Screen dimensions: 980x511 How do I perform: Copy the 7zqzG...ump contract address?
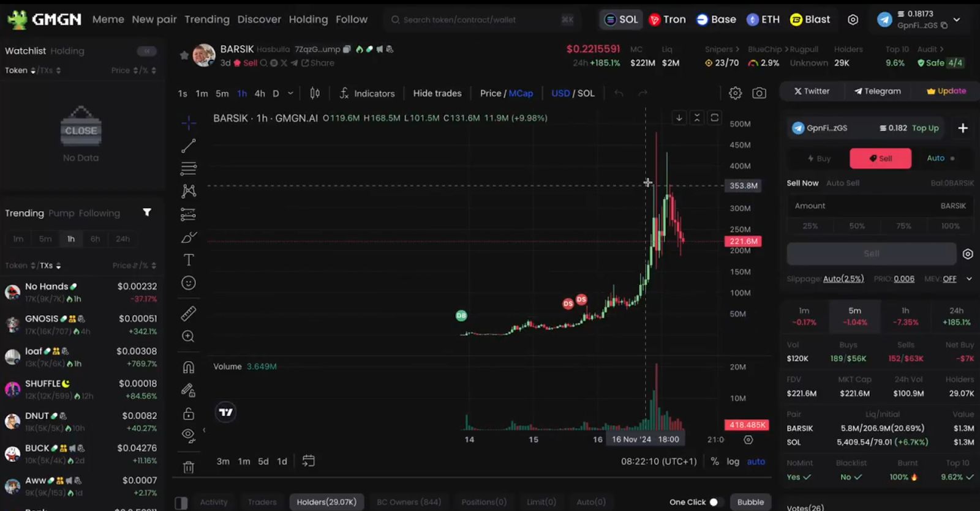pos(347,49)
